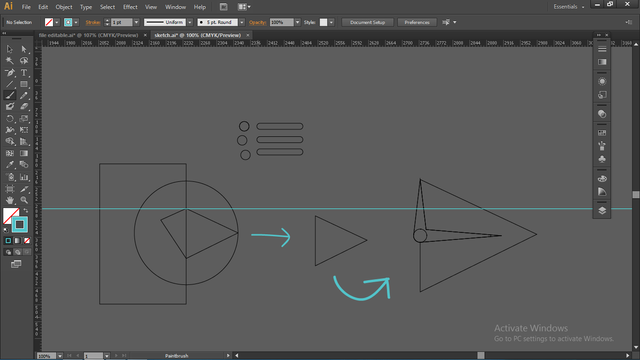Set paint mode to Gradient
Viewport: 640px width, 360px height.
(17, 241)
